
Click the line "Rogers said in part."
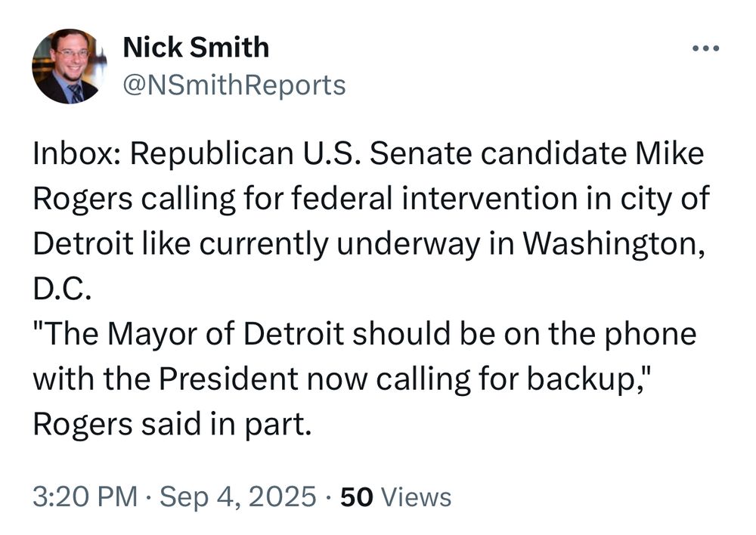coord(172,424)
